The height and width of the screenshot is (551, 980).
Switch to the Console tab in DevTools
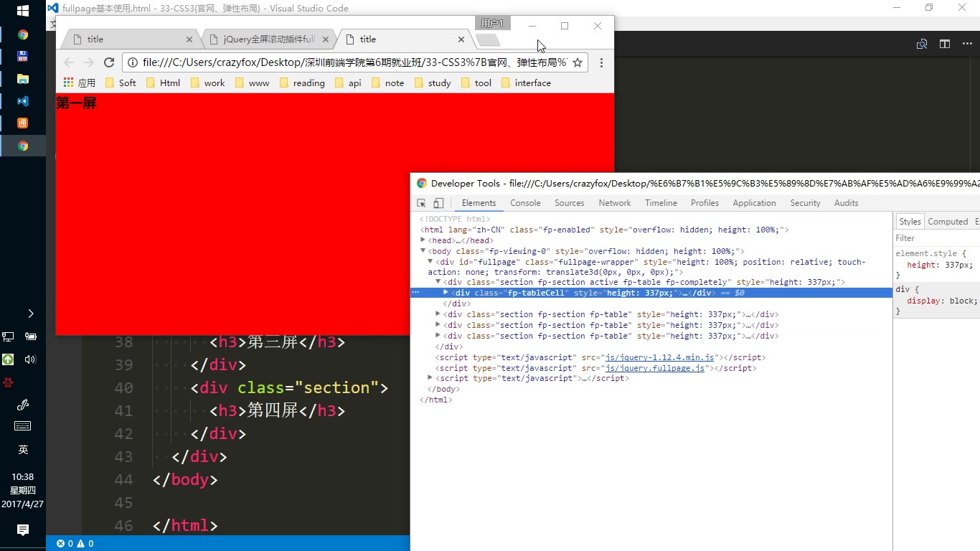click(x=525, y=203)
